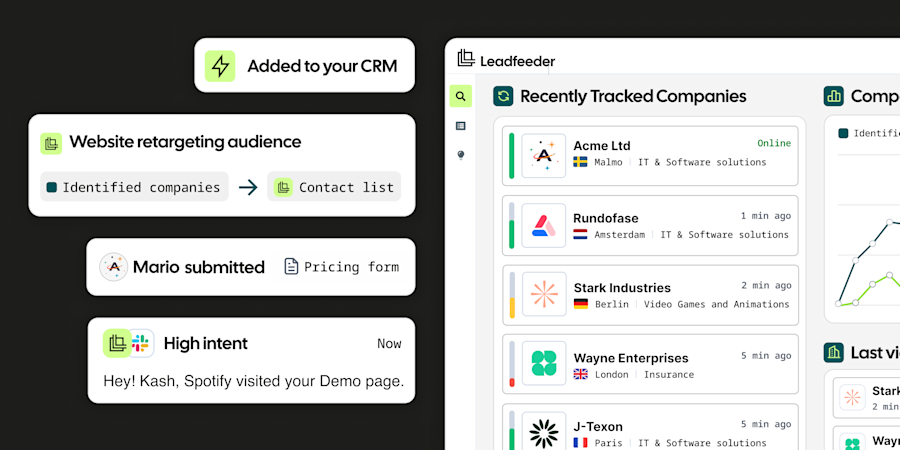This screenshot has width=900, height=450.
Task: Open the Rundofase company name
Action: coord(606,218)
